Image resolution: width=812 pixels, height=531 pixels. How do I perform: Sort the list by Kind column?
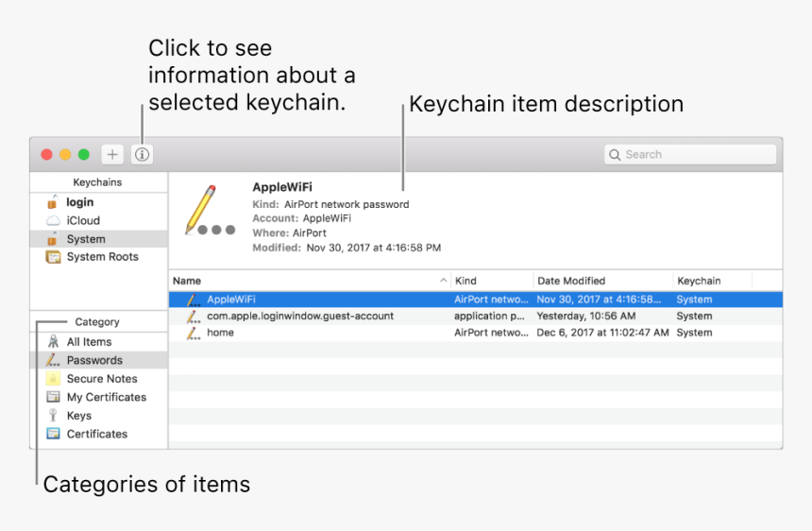click(492, 281)
